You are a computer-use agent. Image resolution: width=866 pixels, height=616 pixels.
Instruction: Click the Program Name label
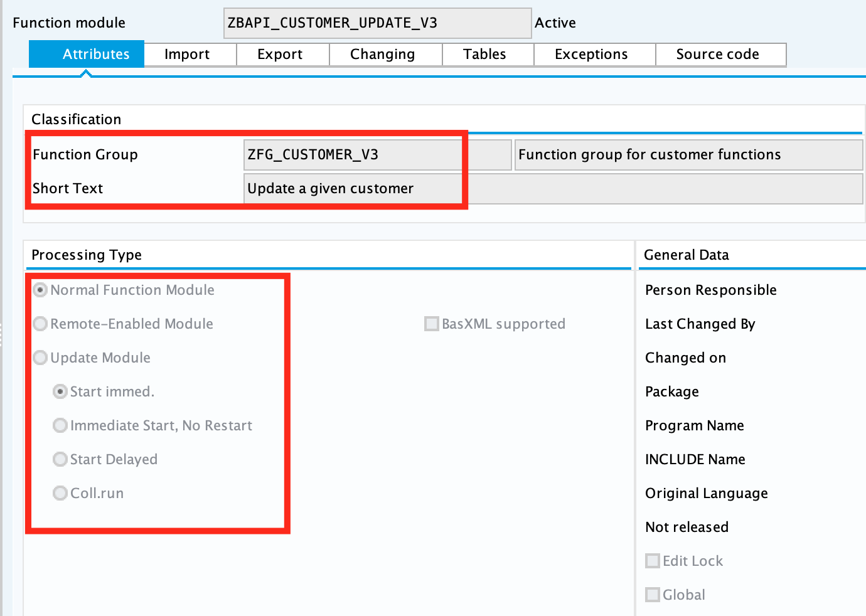pyautogui.click(x=695, y=425)
